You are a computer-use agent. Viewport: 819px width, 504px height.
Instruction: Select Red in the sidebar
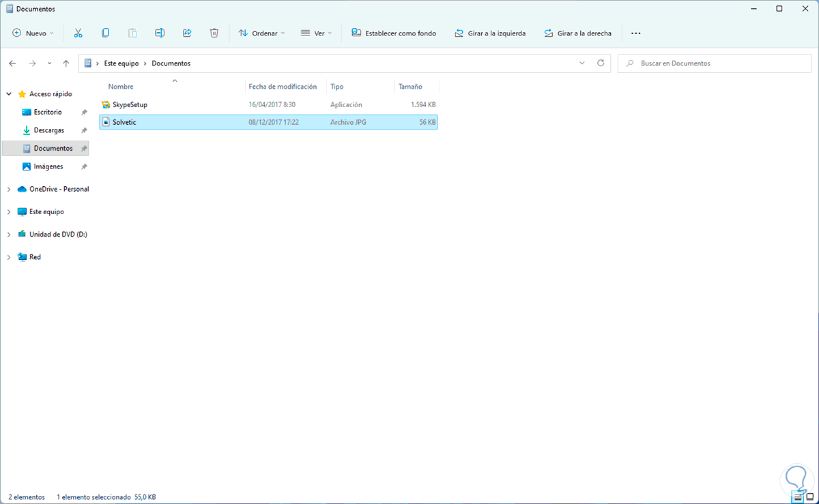click(35, 257)
